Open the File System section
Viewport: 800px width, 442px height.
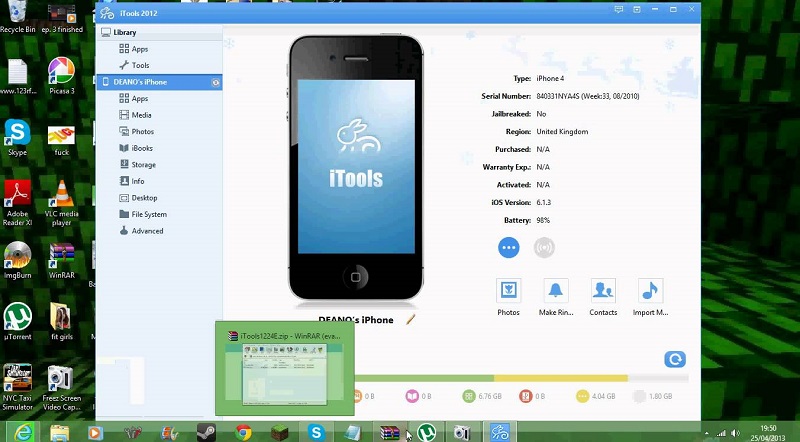click(x=143, y=214)
